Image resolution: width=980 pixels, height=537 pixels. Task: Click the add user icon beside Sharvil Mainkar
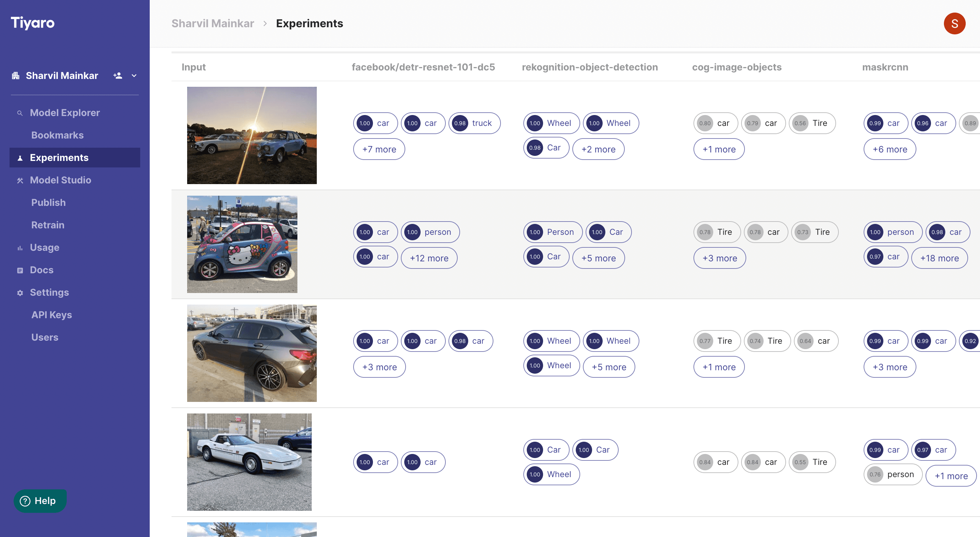pos(117,75)
